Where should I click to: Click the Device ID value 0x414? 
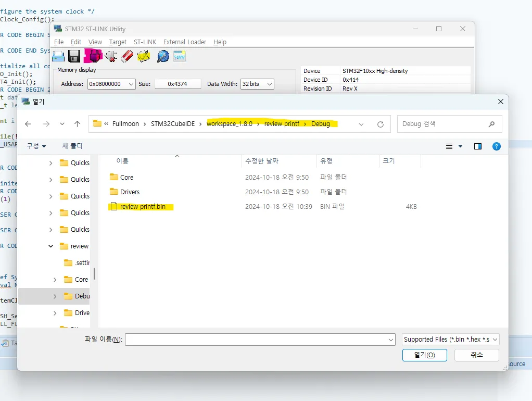pyautogui.click(x=350, y=80)
